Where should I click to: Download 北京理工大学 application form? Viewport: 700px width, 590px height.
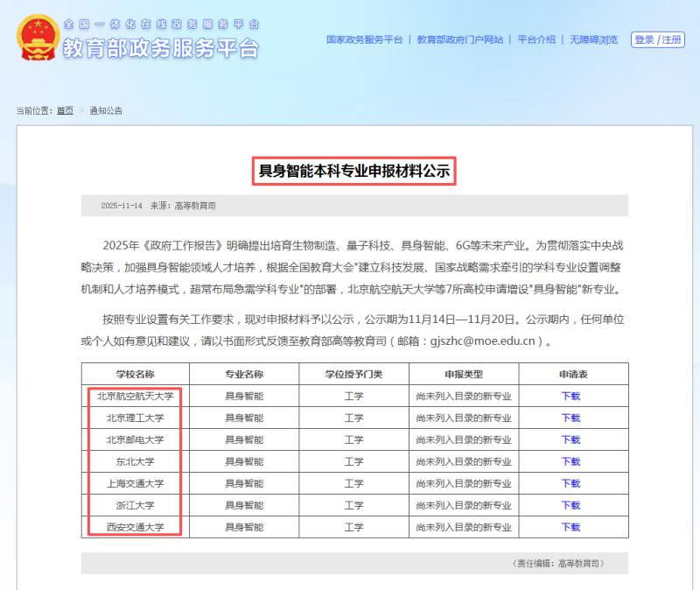570,418
